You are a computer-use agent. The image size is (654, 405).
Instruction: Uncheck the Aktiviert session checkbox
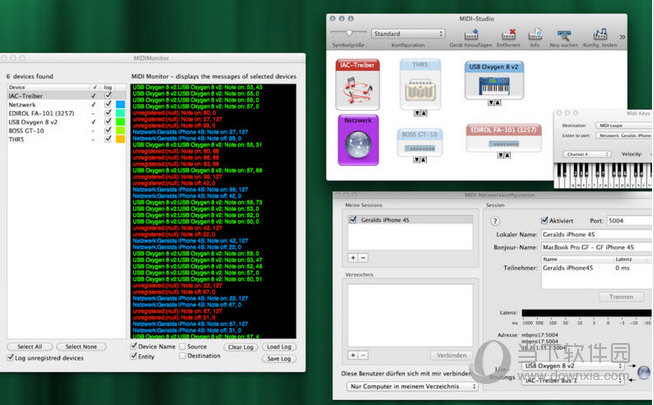click(544, 220)
